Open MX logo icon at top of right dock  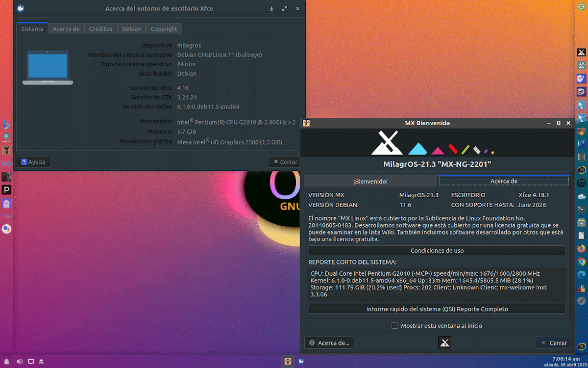point(582,53)
